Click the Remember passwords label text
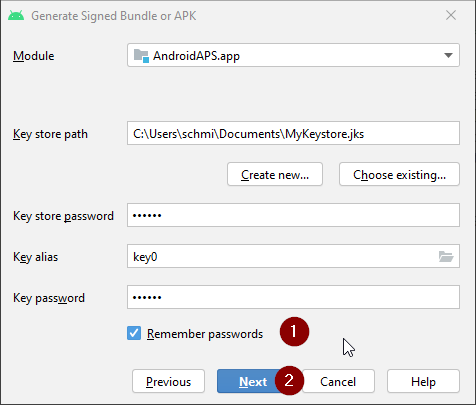 pyautogui.click(x=205, y=334)
